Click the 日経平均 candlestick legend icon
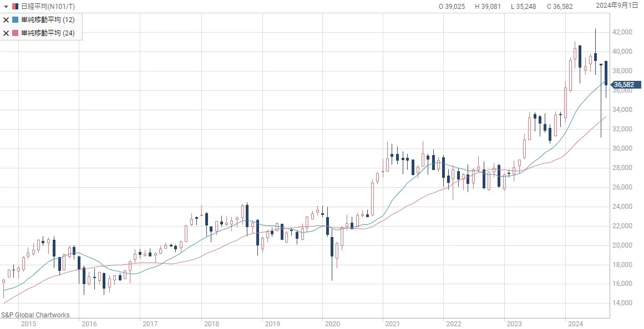Image resolution: width=644 pixels, height=329 pixels. click(15, 7)
